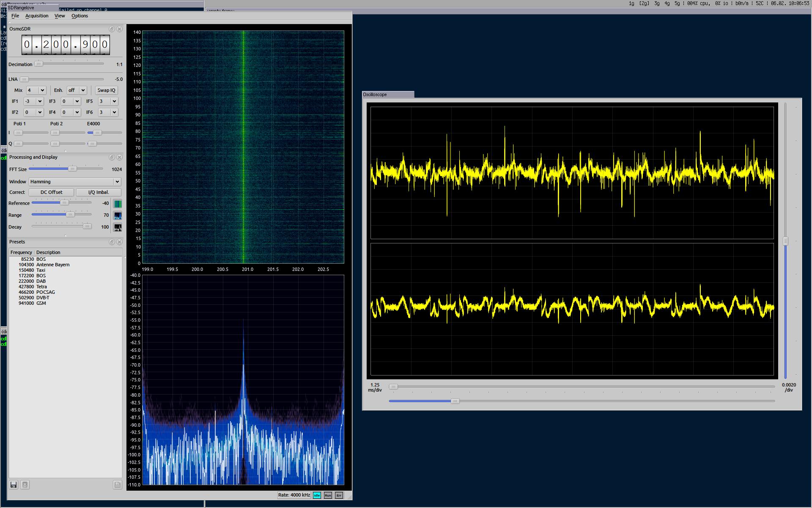
Task: Open the Window function dropdown showing Hamming
Action: click(75, 182)
